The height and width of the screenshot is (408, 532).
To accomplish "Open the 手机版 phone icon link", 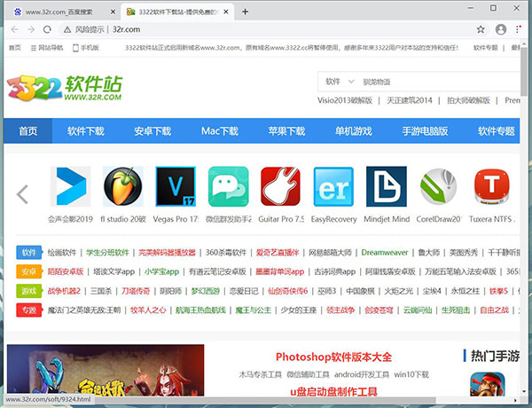I will pos(86,48).
